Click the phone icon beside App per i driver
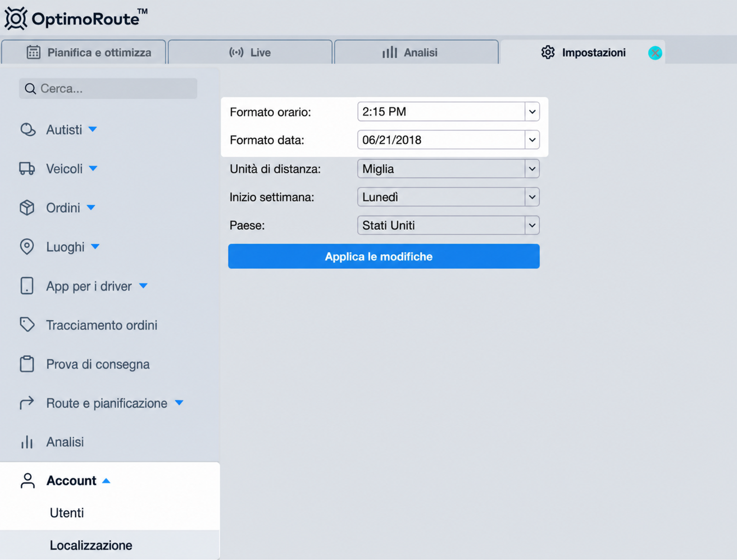 tap(27, 286)
